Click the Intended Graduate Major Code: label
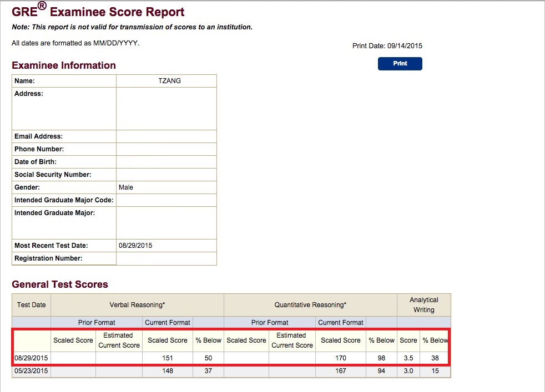This screenshot has width=545, height=392. click(x=64, y=200)
